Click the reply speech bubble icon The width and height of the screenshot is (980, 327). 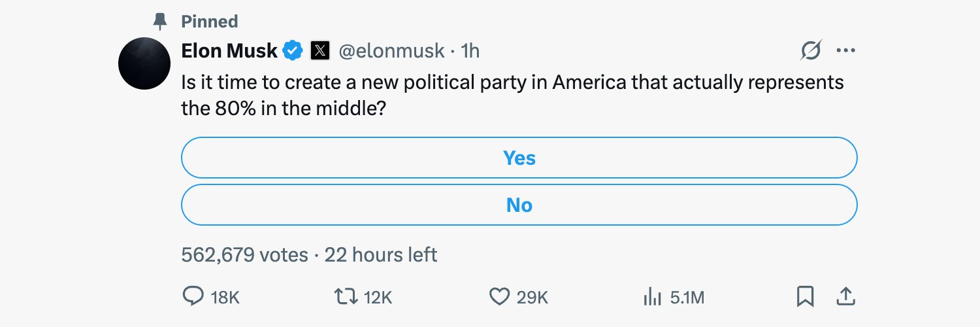coord(192,298)
